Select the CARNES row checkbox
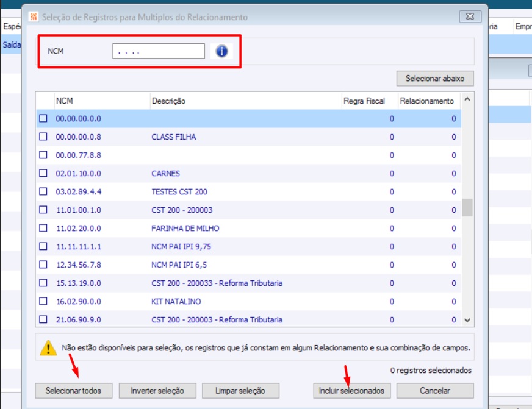532x409 pixels. tap(43, 173)
